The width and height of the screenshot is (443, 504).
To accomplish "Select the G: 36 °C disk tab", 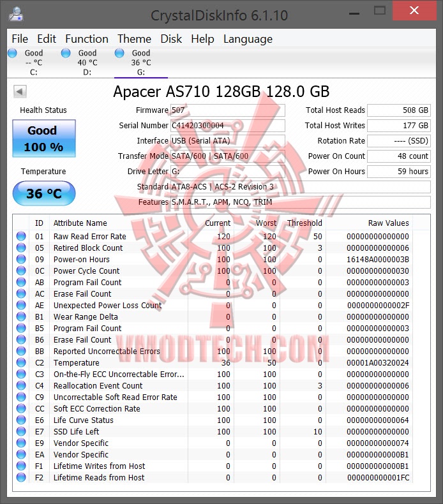I will coord(141,63).
